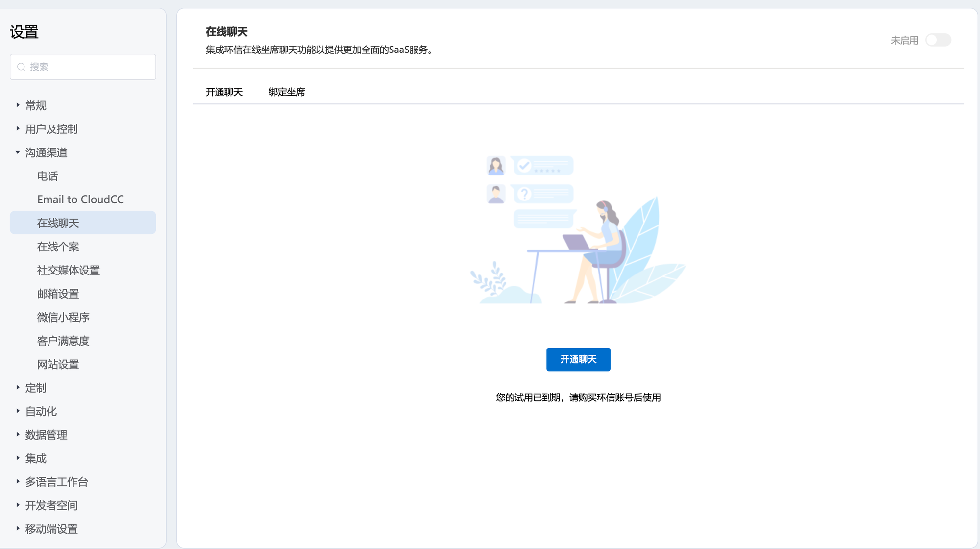
Task: Expand the 常规 section arrow
Action: click(x=18, y=105)
